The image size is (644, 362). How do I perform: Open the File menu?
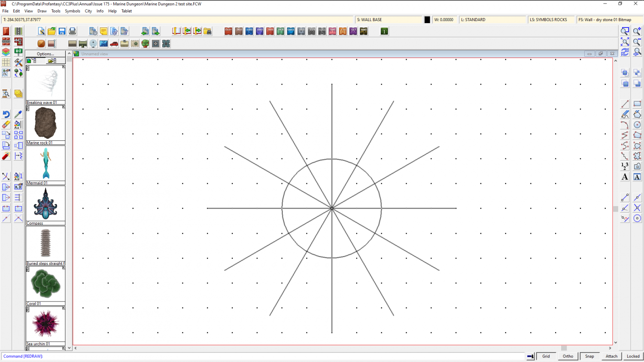click(6, 11)
